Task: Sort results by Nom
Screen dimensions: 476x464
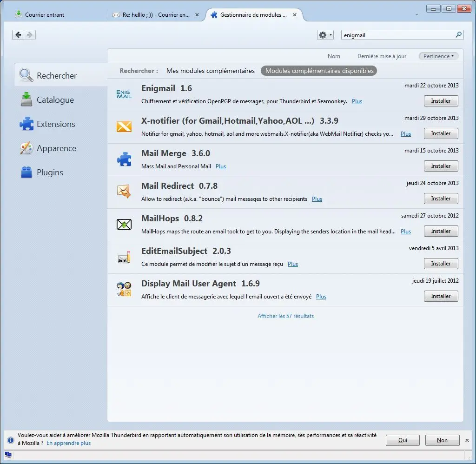Action: [334, 56]
